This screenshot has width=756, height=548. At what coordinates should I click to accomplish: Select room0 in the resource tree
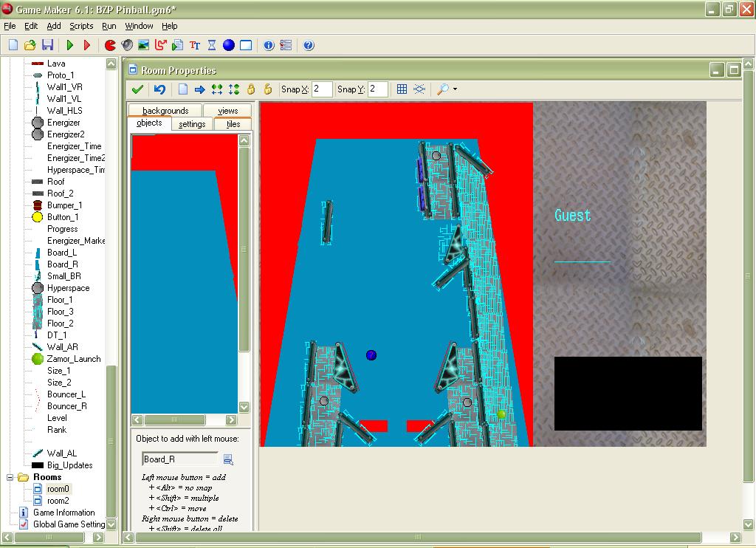point(58,489)
